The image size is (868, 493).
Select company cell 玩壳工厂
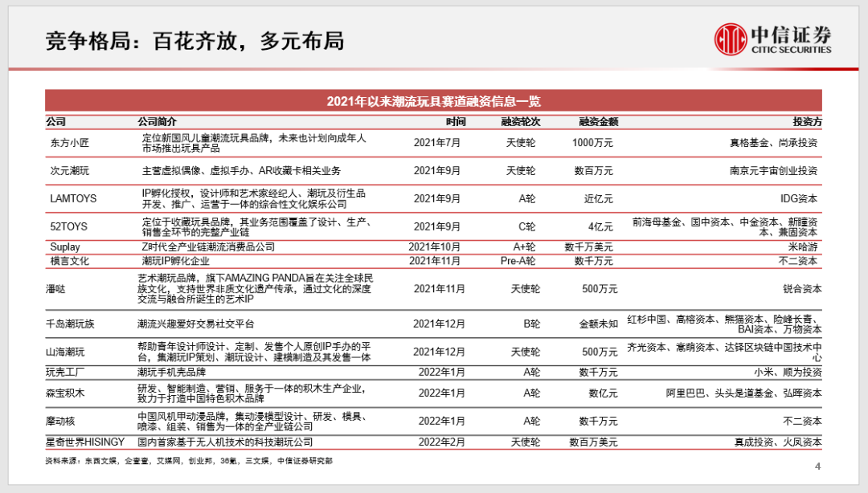coord(65,373)
